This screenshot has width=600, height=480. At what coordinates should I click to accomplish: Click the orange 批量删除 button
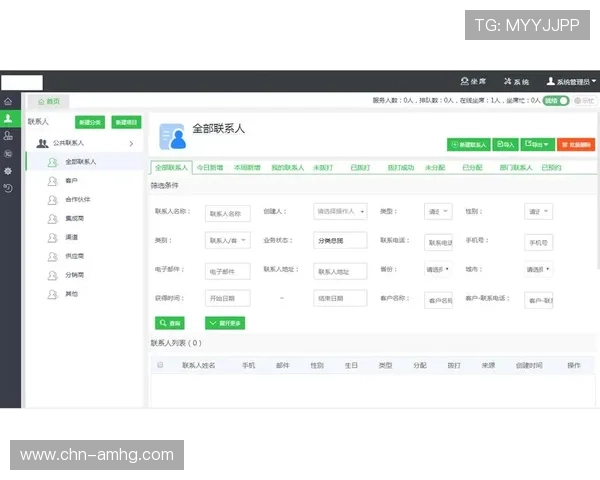[576, 144]
